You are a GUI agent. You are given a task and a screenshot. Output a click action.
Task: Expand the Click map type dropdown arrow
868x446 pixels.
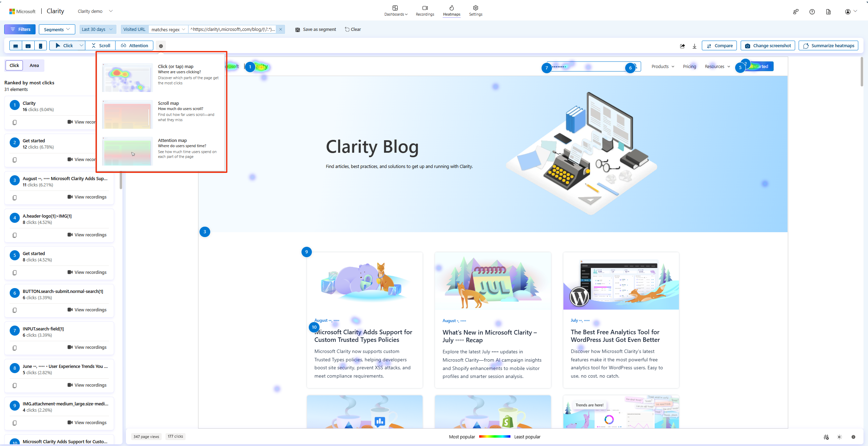coord(81,45)
